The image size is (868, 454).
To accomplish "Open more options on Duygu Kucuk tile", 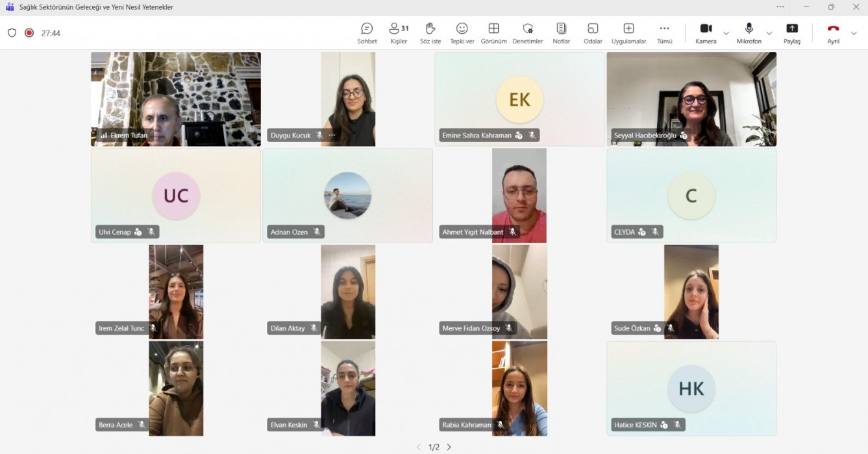I will click(332, 136).
